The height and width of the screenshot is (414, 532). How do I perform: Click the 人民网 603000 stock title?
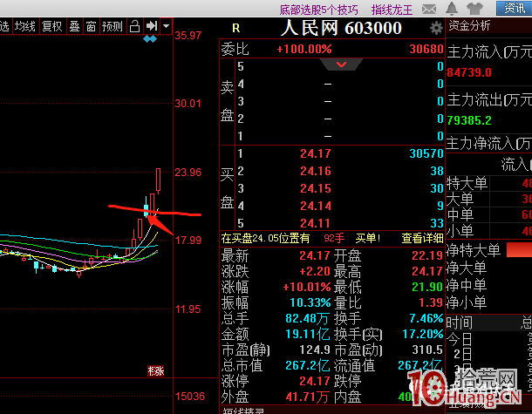pyautogui.click(x=341, y=28)
